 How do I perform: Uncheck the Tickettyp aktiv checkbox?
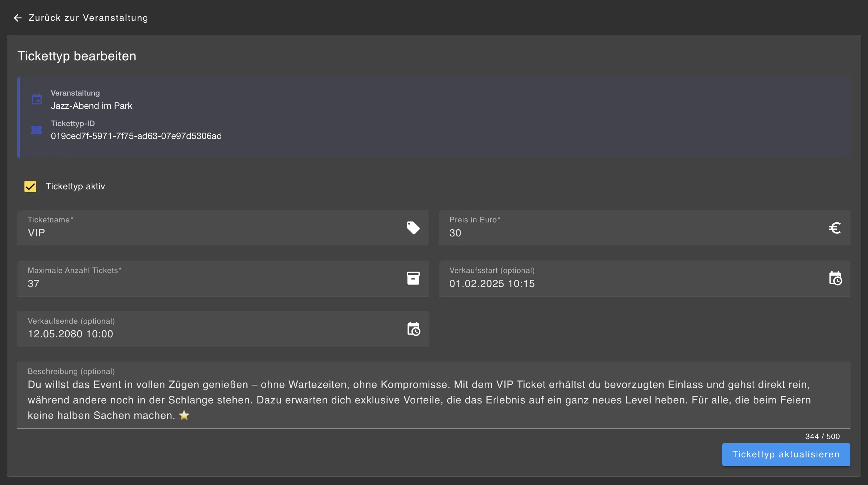[x=31, y=186]
